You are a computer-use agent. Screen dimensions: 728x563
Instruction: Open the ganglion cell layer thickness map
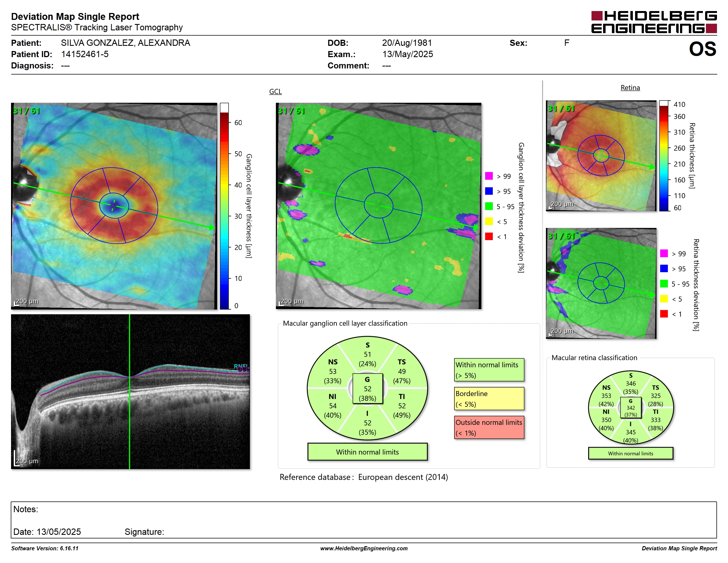click(114, 206)
